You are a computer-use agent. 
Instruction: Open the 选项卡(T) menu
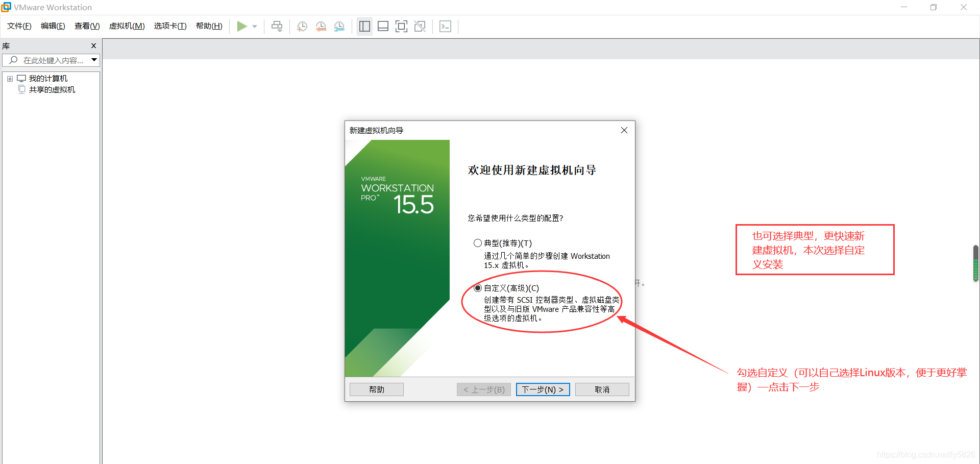coord(170,26)
